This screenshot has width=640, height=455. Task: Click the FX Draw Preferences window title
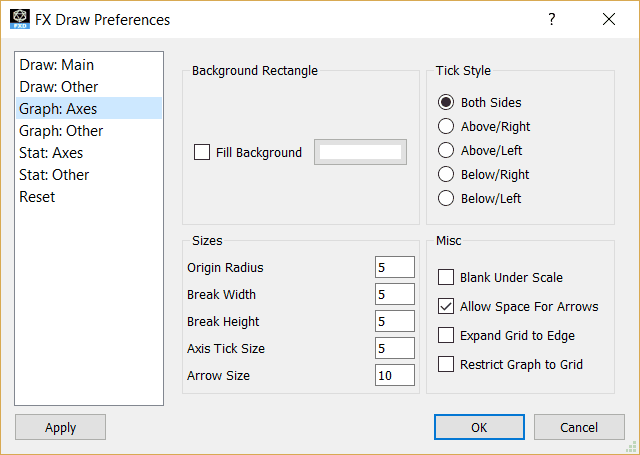(102, 20)
